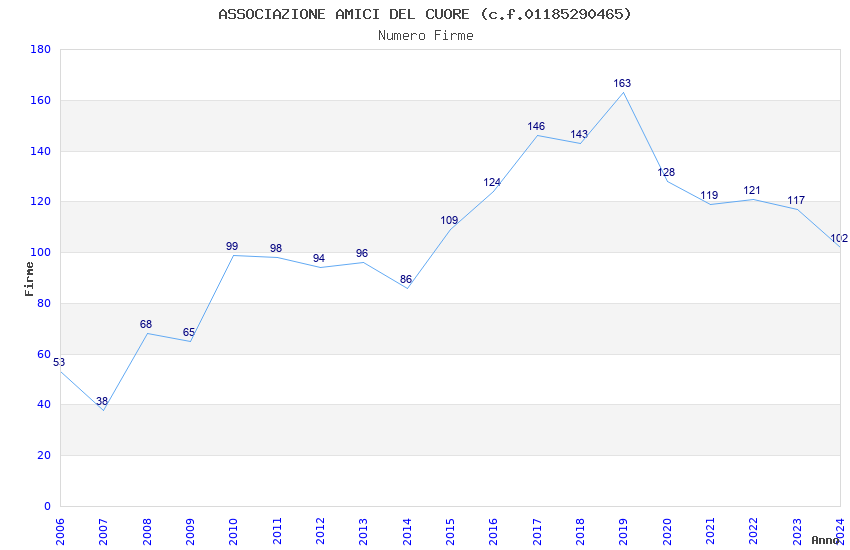The height and width of the screenshot is (550, 850).
Task: Select the data label 65 for 2009
Action: tap(189, 332)
